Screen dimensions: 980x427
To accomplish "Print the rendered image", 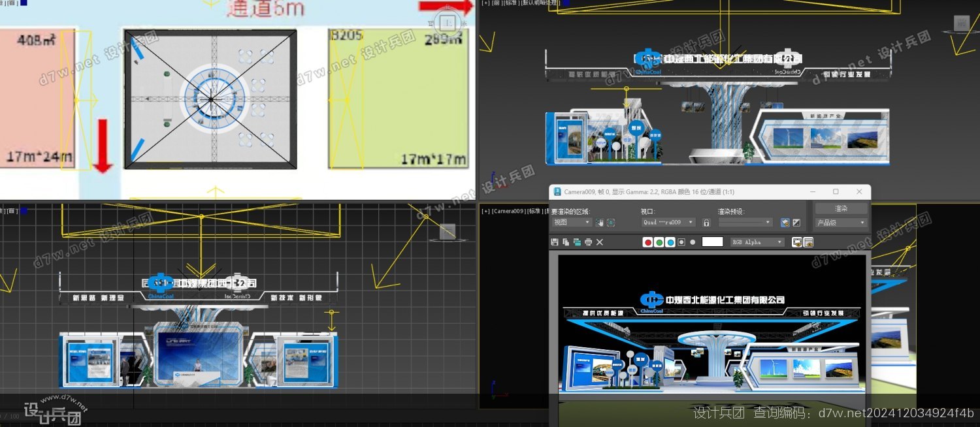I will 588,242.
